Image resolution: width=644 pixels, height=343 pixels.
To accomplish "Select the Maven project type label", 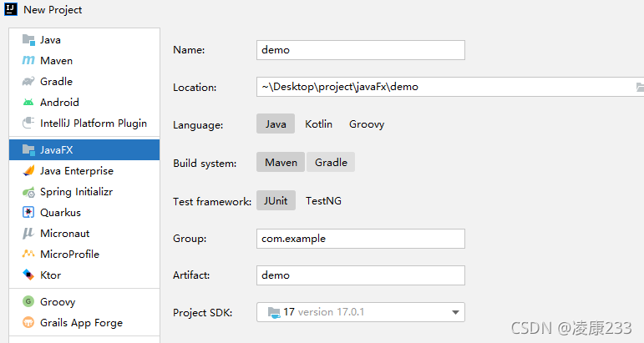I will point(56,61).
